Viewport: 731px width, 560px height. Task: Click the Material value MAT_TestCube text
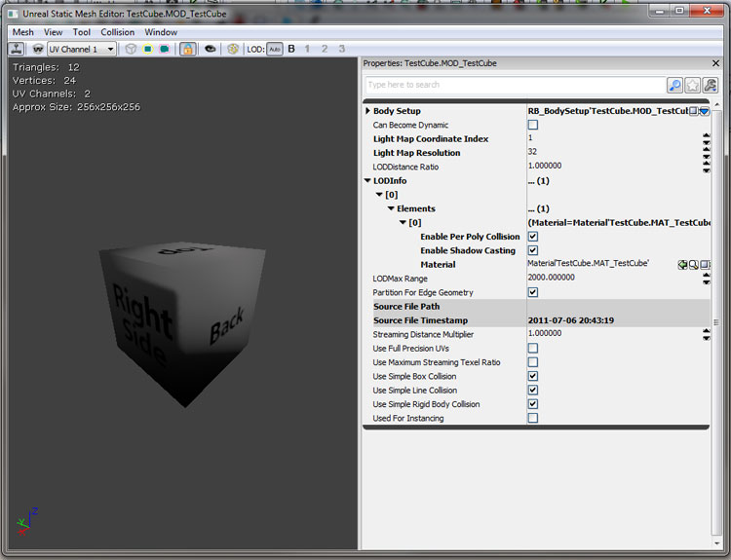click(x=588, y=263)
